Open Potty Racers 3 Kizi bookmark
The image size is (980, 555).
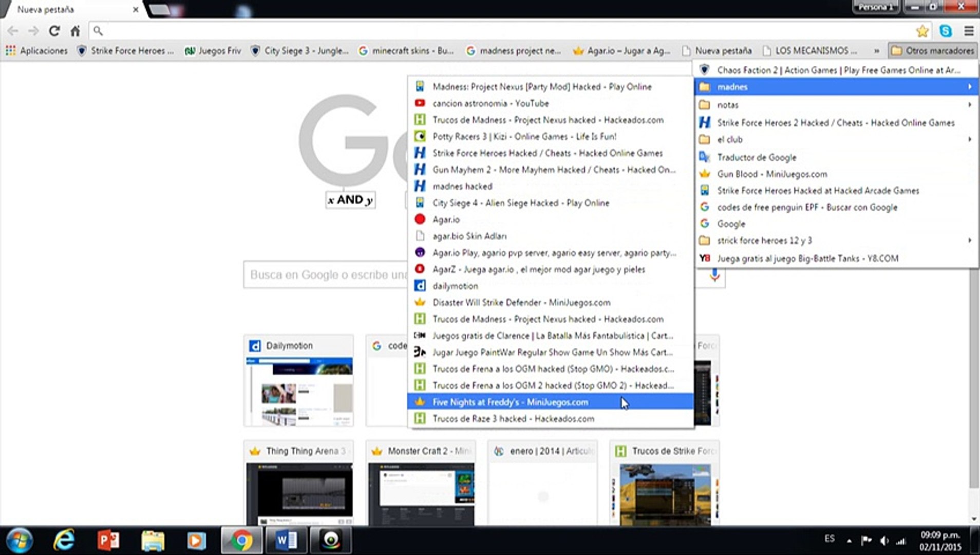pos(550,137)
